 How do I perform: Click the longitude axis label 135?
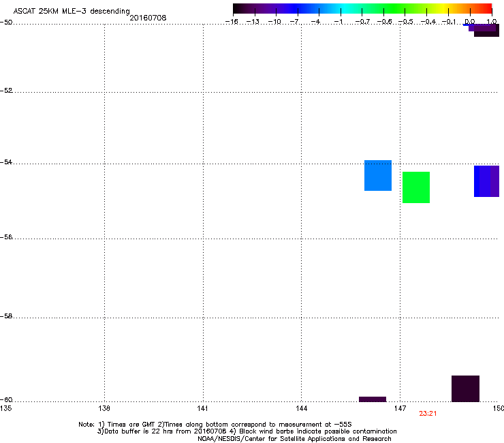coord(5,408)
